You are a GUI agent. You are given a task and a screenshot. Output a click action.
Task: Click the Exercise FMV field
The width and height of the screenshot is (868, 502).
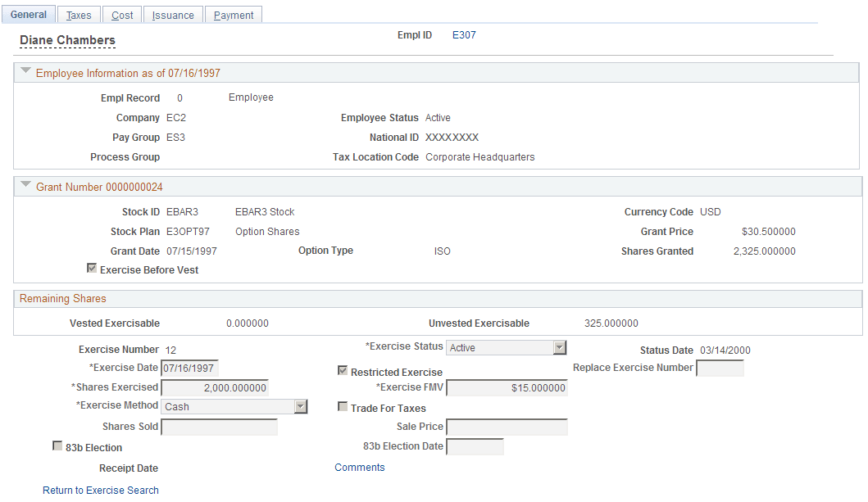coord(507,388)
